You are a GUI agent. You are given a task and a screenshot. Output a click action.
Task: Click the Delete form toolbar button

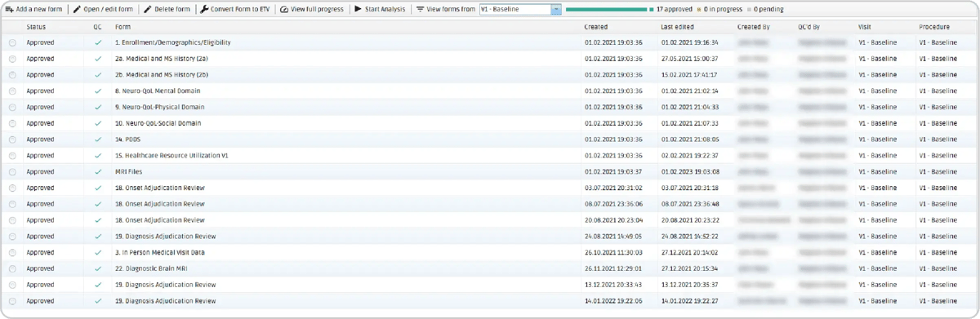tap(167, 10)
